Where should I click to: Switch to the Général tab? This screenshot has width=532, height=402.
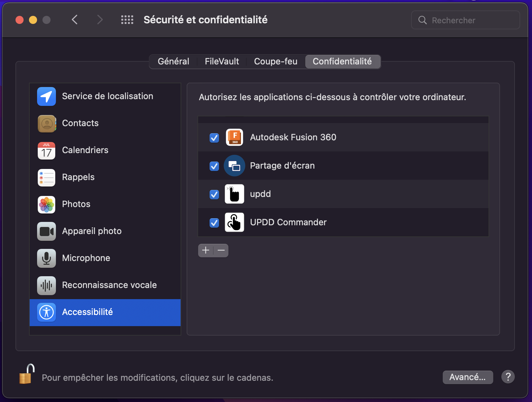[x=174, y=62]
